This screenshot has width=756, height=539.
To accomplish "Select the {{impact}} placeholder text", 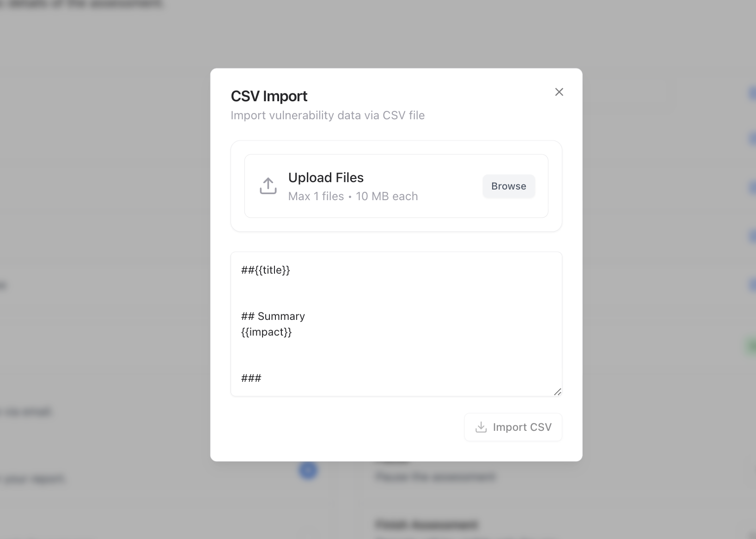I will [267, 332].
